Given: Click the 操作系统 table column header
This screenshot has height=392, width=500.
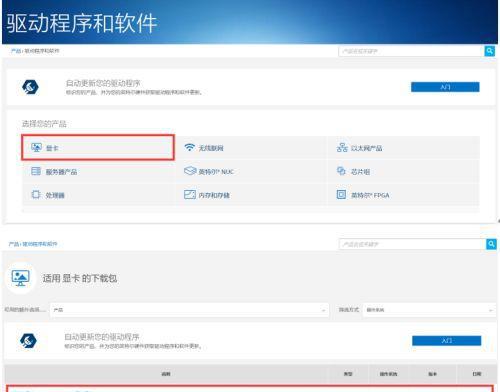Looking at the screenshot, I should (388, 374).
